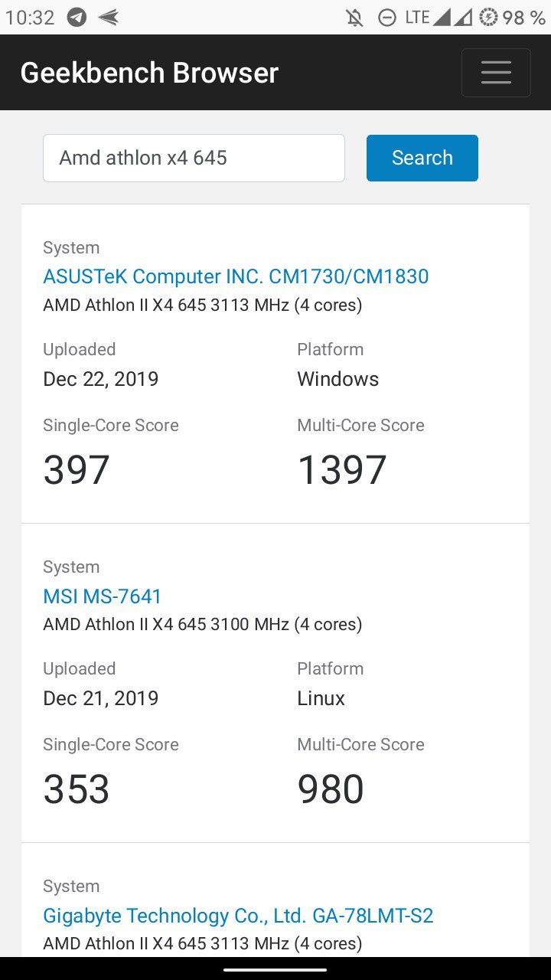Select the 397 single-core score
This screenshot has height=980, width=551.
(77, 470)
